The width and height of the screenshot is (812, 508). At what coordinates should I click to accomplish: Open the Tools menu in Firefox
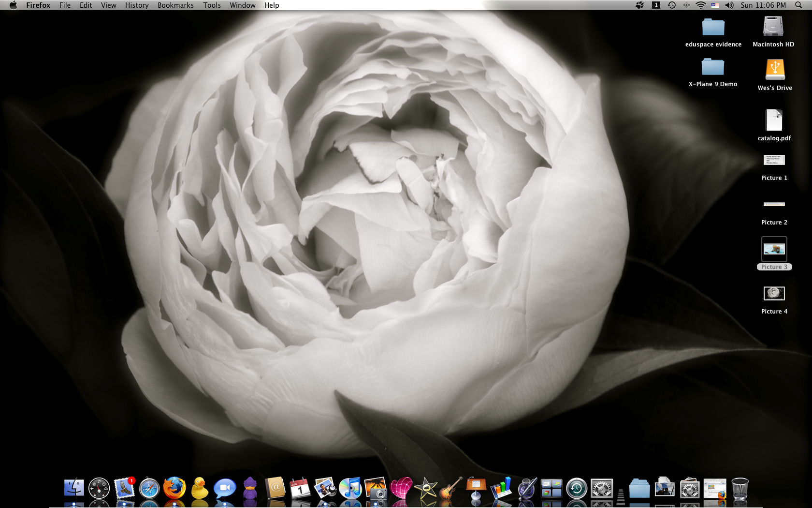point(212,5)
